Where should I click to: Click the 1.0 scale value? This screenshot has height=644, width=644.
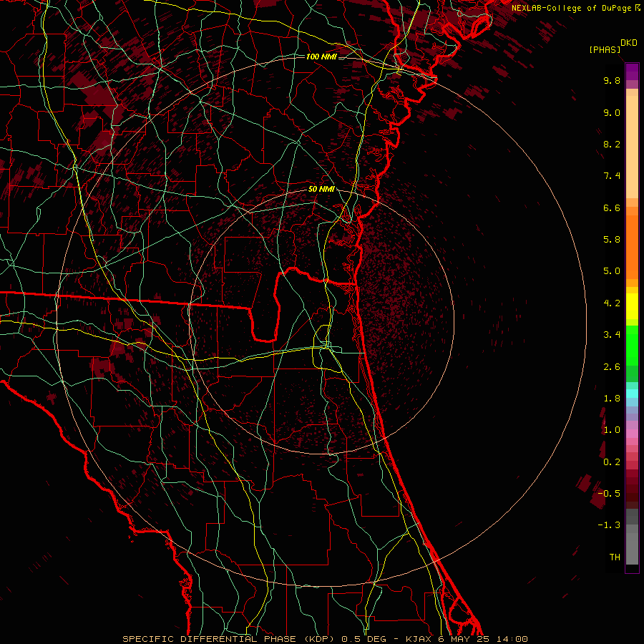(x=612, y=430)
